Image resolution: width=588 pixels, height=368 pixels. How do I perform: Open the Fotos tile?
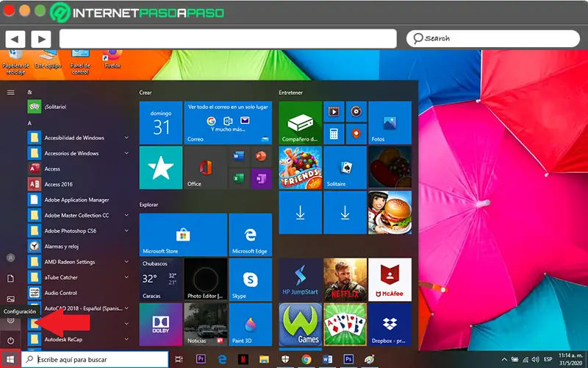pos(390,123)
